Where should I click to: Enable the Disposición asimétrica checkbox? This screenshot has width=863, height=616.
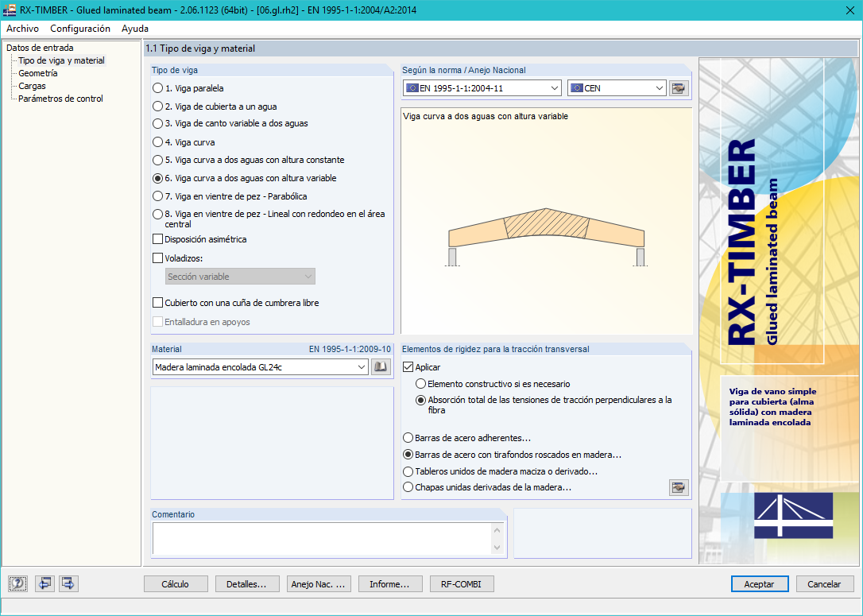[156, 238]
